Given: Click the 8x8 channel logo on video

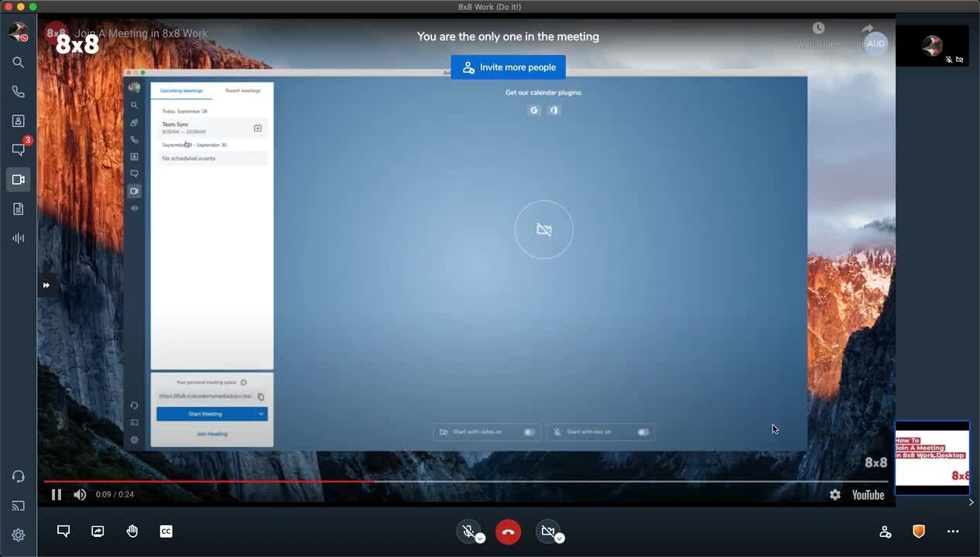Looking at the screenshot, I should (x=55, y=33).
